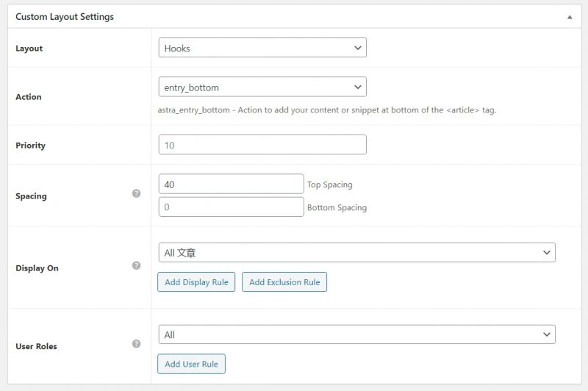Click into the Bottom Spacing input

[231, 207]
